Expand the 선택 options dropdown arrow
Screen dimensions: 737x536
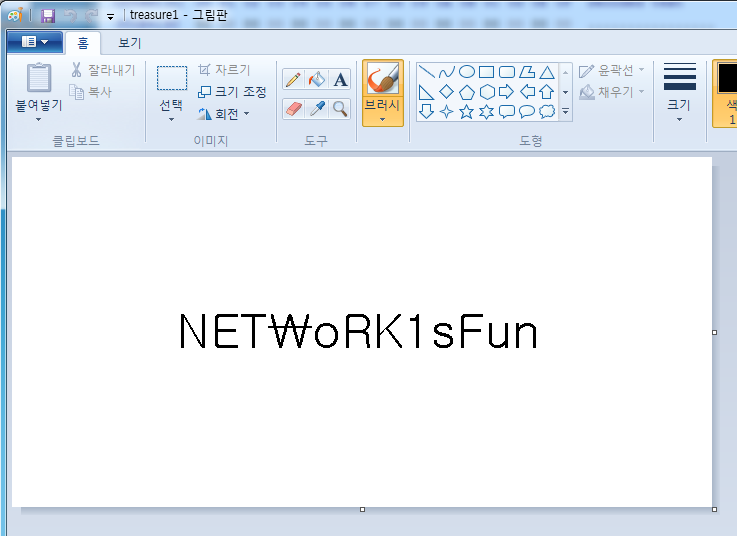172,120
